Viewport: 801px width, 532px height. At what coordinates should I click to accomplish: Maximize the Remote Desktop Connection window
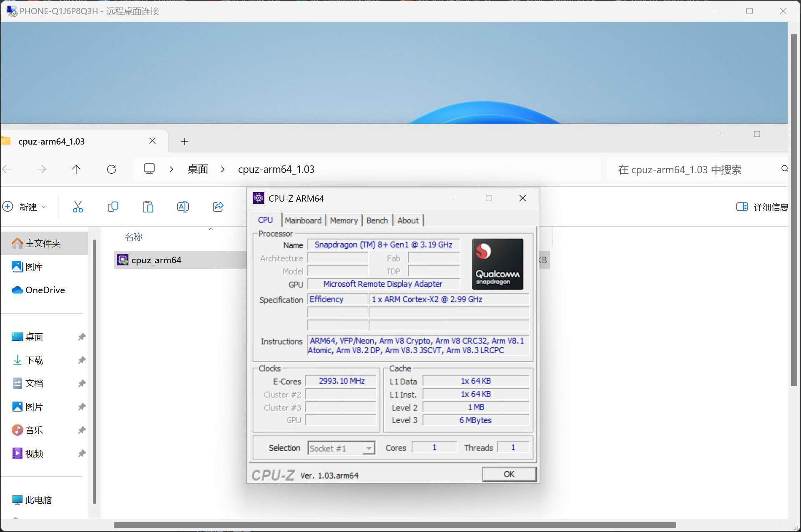[749, 11]
